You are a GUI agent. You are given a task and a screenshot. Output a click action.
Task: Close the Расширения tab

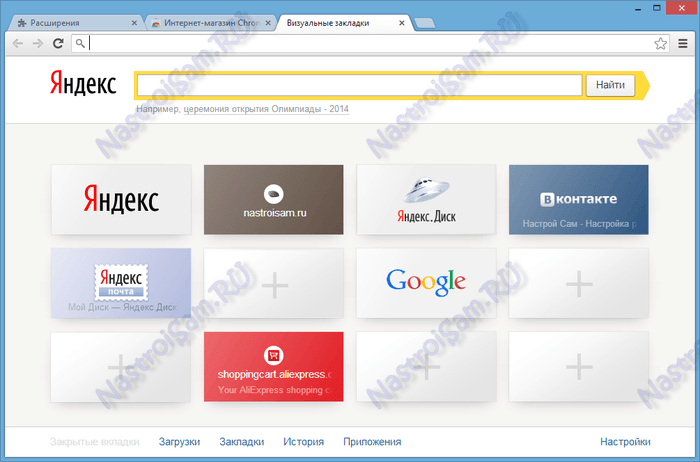coord(134,23)
